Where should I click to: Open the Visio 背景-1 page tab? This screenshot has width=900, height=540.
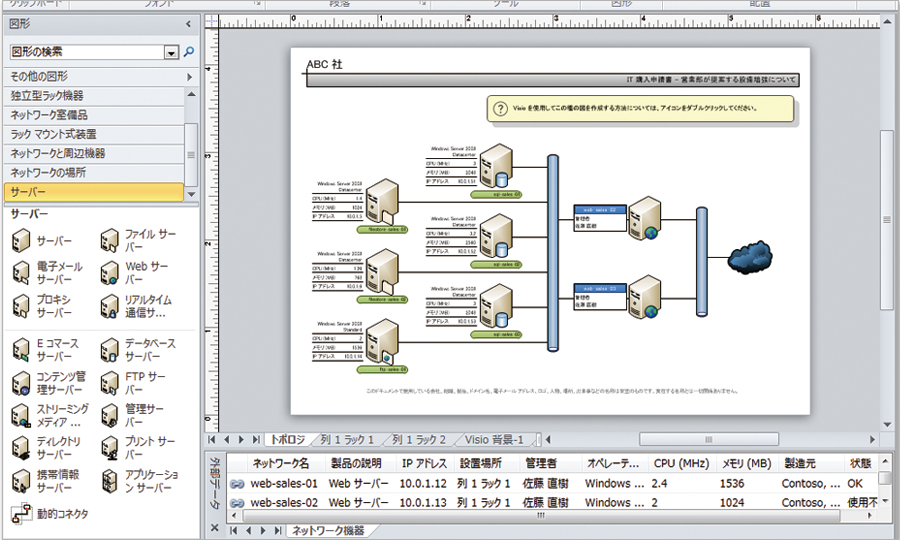502,439
